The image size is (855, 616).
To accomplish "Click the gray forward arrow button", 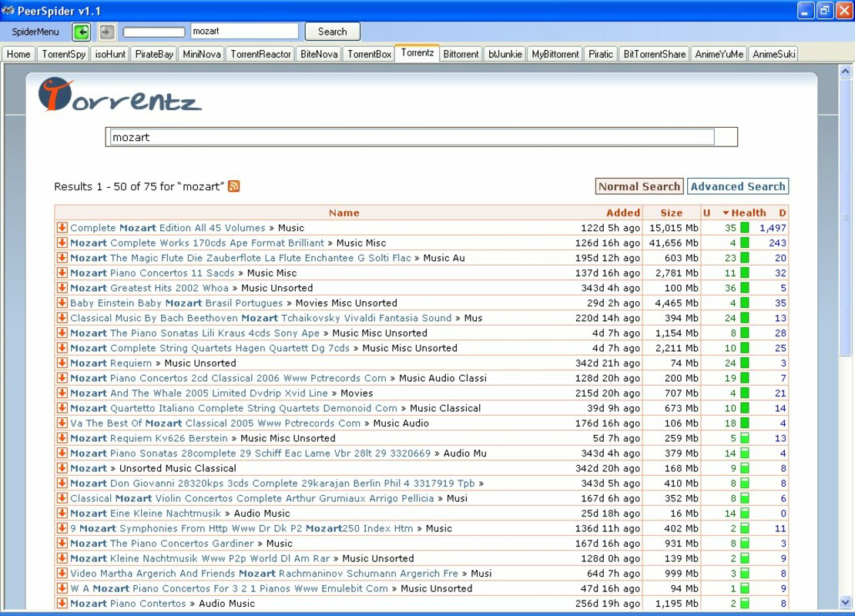I will pyautogui.click(x=107, y=32).
